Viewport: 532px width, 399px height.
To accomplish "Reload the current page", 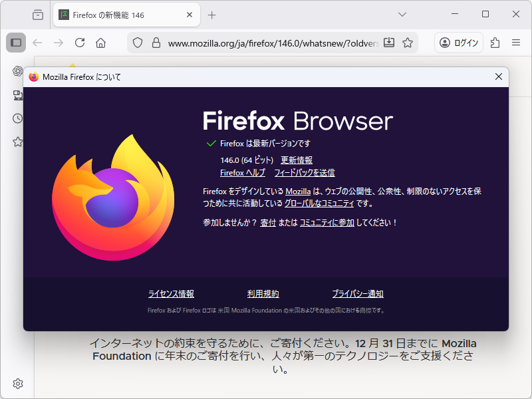I will [x=80, y=43].
